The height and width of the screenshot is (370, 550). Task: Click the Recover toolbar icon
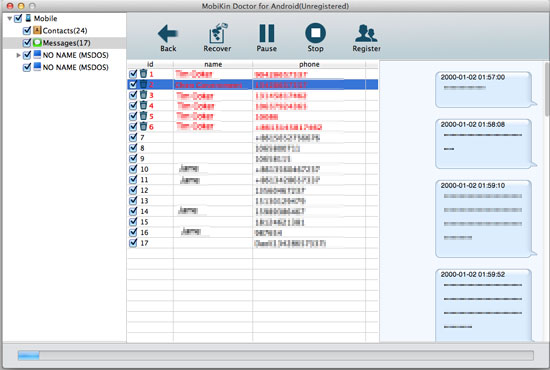[x=217, y=33]
